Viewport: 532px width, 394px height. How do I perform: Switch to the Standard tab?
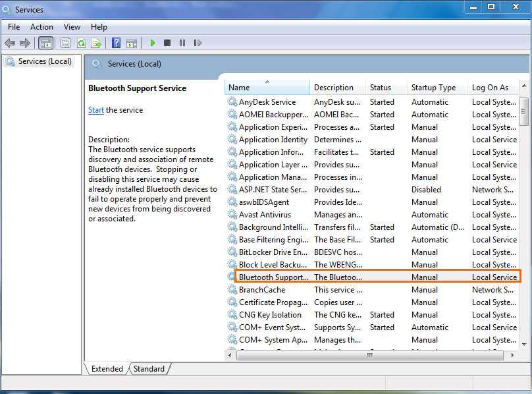tap(149, 369)
